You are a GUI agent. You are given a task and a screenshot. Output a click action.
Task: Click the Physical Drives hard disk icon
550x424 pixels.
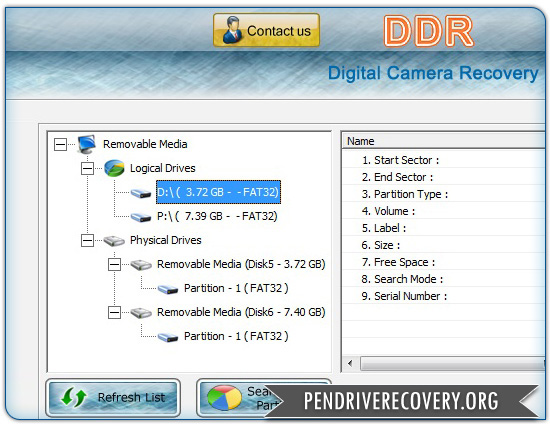pyautogui.click(x=114, y=241)
